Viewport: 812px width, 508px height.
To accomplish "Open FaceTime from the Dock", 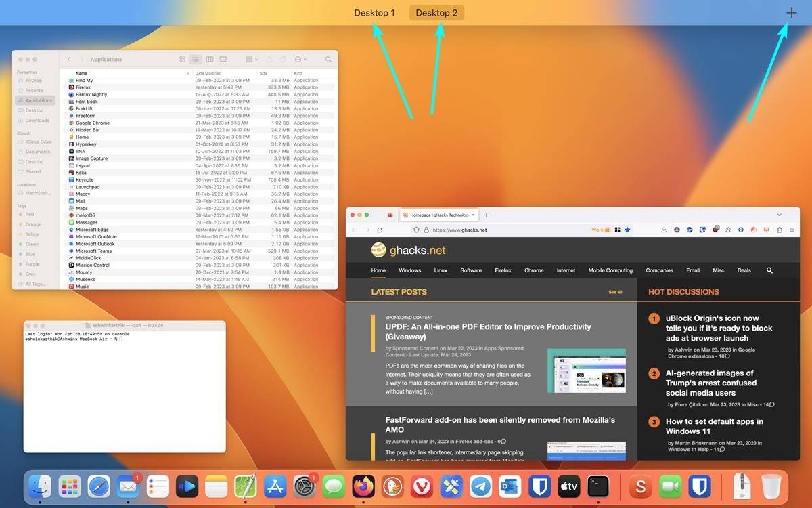I will 669,486.
